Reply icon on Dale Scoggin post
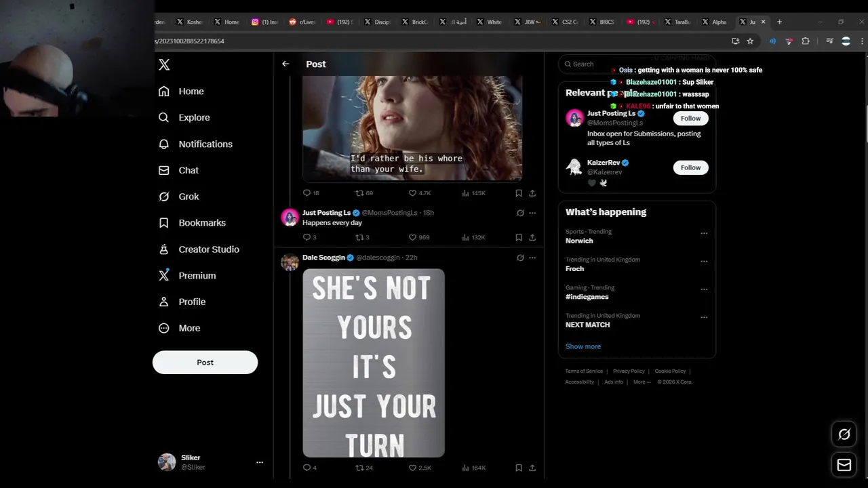Screen dimensions: 868x488 (307, 468)
